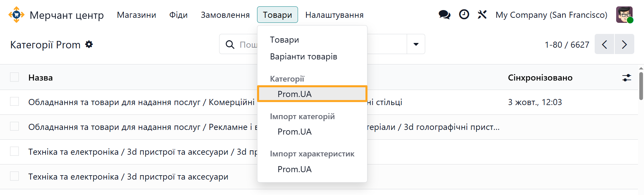Click gear icon next to Категорії Prom

(x=89, y=44)
